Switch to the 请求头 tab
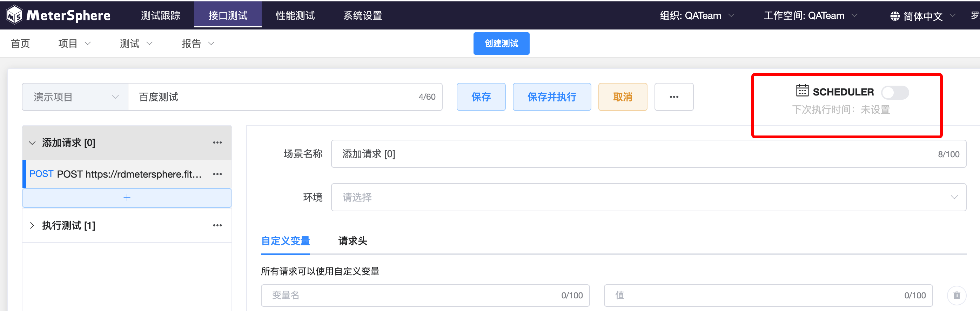980x311 pixels. click(353, 241)
